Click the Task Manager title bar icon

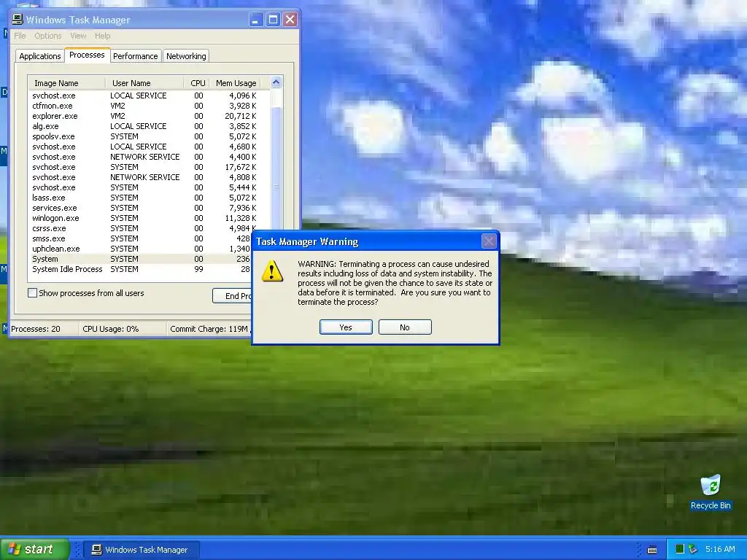[x=18, y=20]
